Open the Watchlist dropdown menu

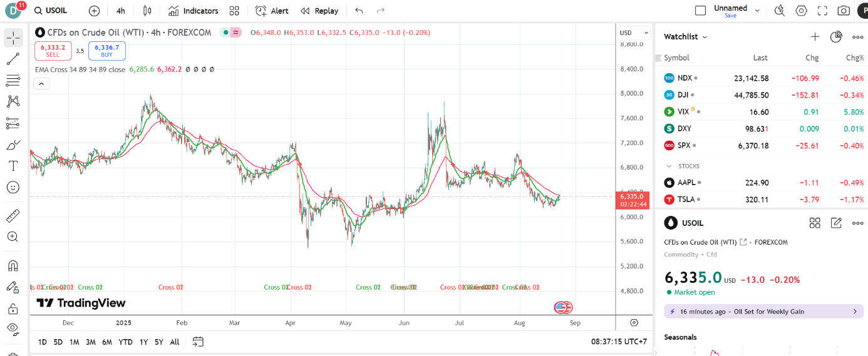686,37
